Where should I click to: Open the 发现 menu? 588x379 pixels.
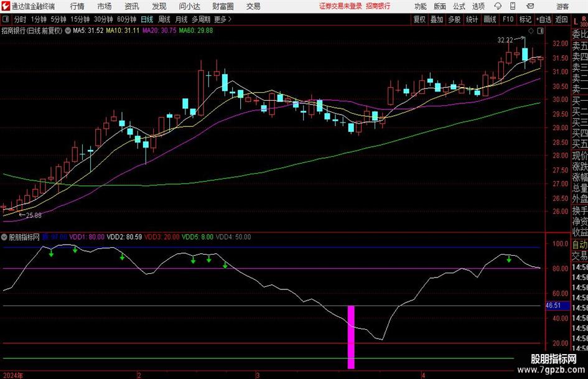coord(159,6)
